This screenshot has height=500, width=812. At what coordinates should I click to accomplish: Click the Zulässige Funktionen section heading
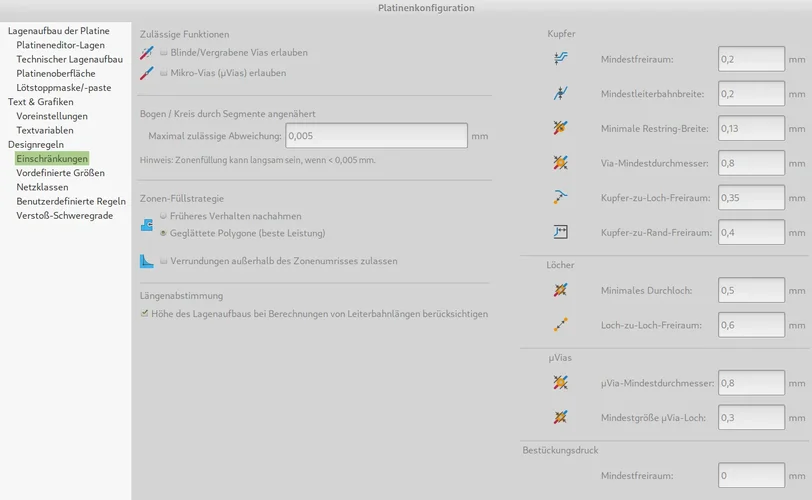pyautogui.click(x=184, y=34)
